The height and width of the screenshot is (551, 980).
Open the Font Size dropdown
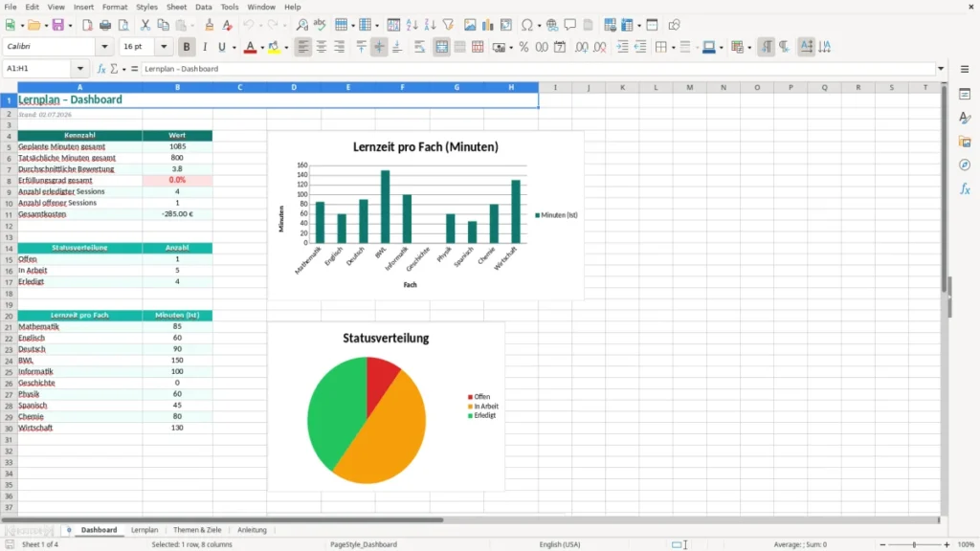pos(164,47)
